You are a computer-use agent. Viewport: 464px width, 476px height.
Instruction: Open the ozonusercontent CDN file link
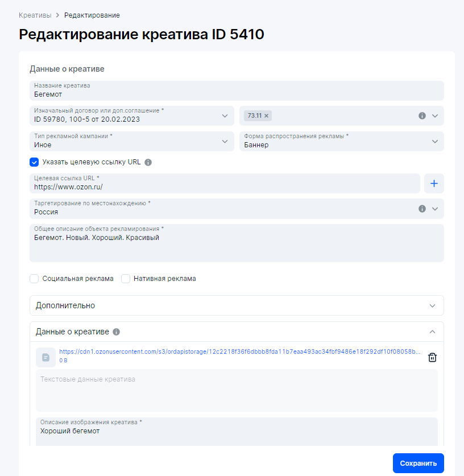click(x=239, y=351)
